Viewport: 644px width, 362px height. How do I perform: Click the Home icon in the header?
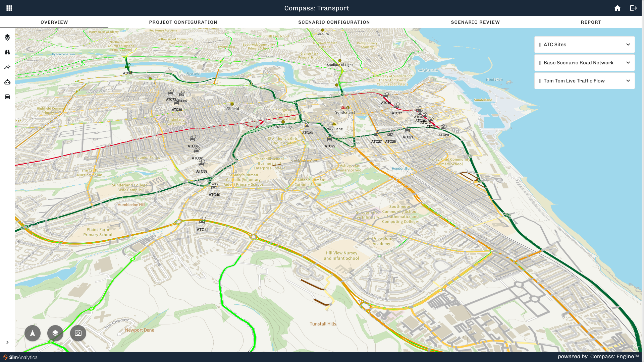[x=618, y=8]
